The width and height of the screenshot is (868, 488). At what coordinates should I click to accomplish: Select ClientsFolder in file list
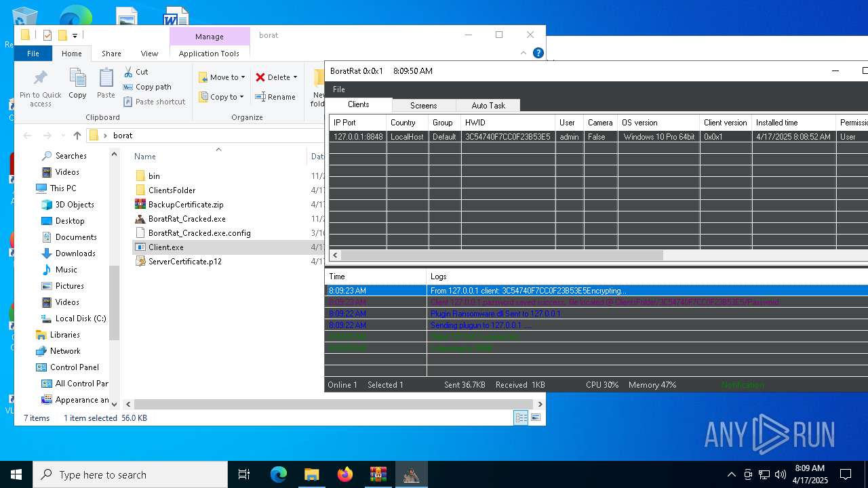point(165,190)
